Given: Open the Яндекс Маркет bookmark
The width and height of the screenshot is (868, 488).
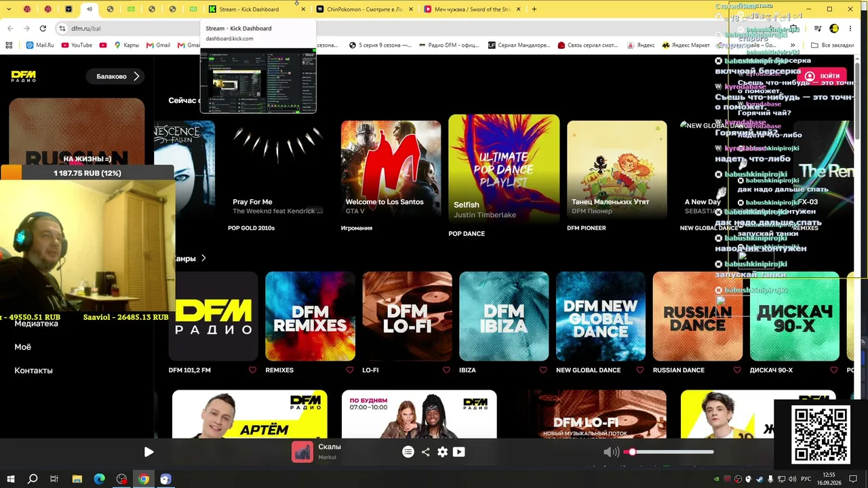Looking at the screenshot, I should tap(686, 45).
